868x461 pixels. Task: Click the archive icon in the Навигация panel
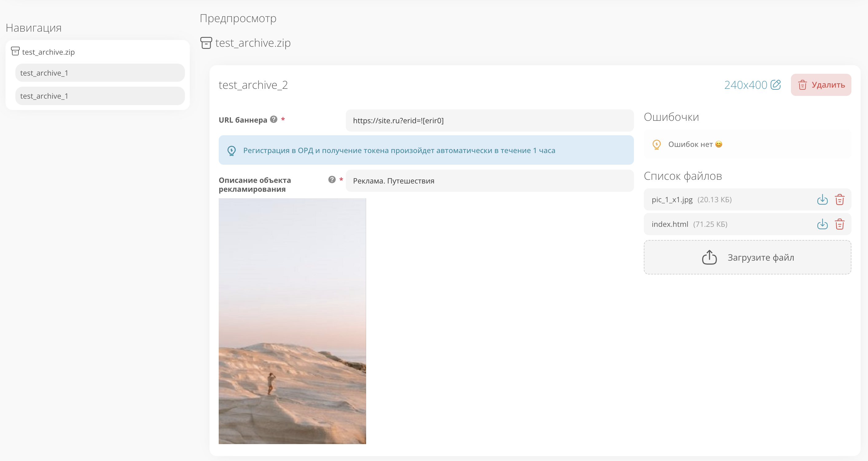tap(15, 51)
